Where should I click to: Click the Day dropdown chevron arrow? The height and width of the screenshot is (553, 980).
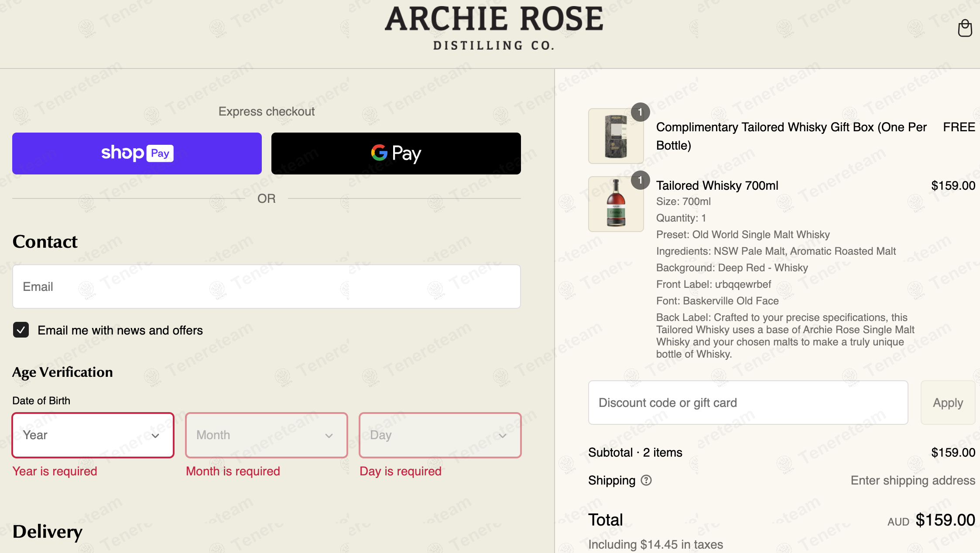503,435
